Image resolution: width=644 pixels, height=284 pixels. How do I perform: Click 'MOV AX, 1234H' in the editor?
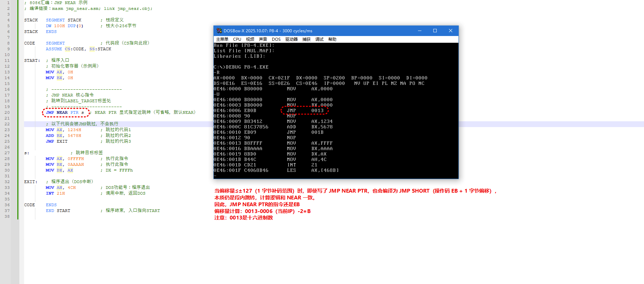point(64,130)
